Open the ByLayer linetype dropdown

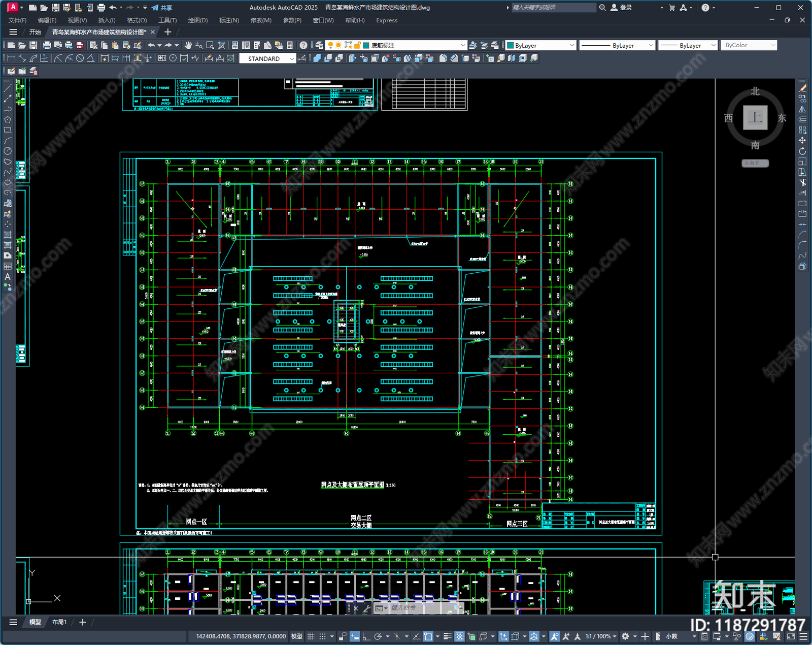617,45
